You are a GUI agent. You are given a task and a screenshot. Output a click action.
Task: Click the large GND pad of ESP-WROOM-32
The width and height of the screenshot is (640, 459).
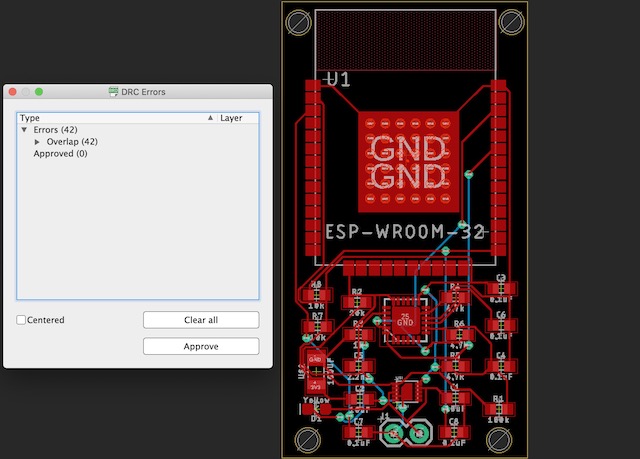[x=407, y=163]
